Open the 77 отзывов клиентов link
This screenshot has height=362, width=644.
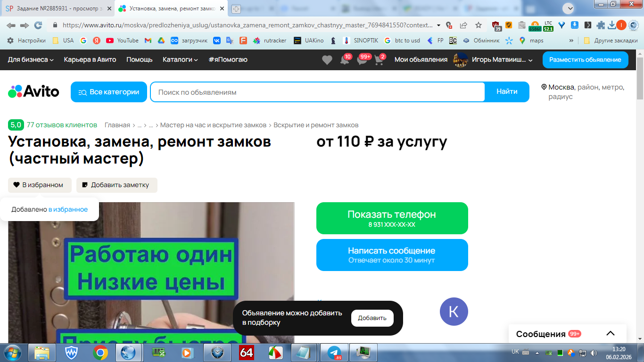pos(62,125)
